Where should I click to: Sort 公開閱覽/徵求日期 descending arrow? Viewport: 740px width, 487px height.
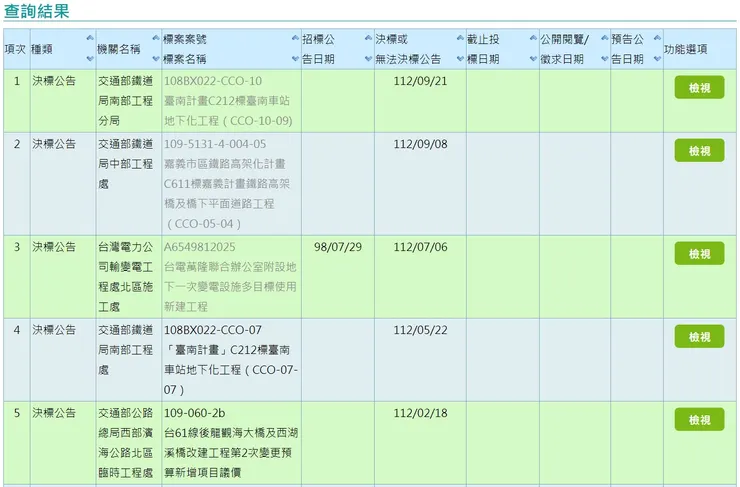[605, 59]
